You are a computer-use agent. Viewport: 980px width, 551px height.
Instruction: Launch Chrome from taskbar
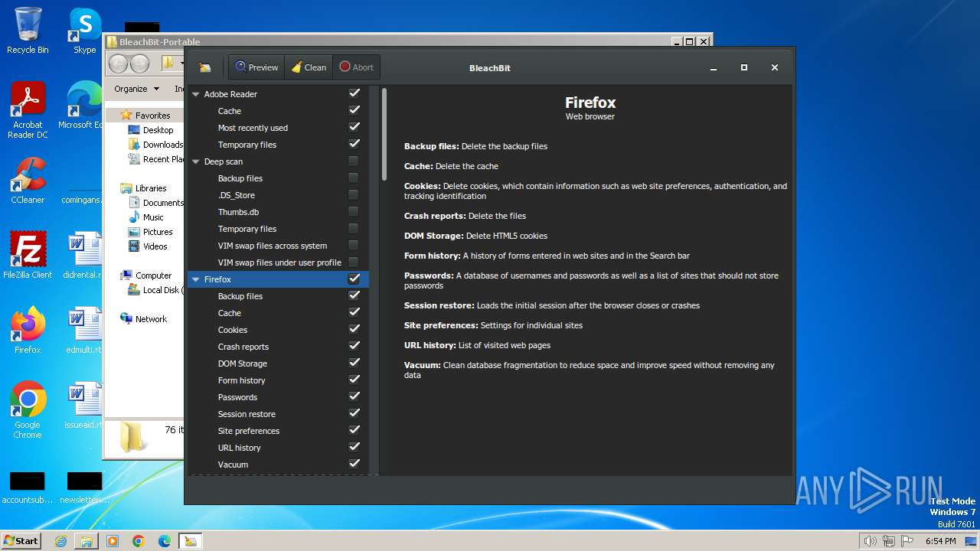click(139, 541)
